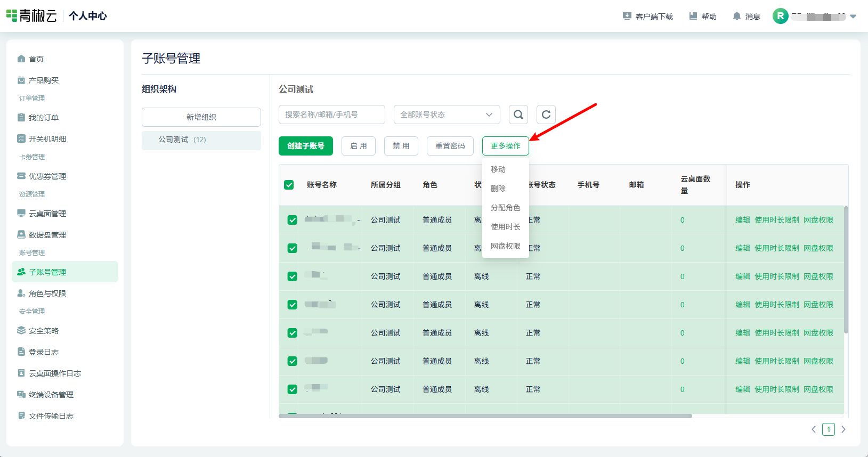Uncheck the fourth account row checkbox
868x457 pixels.
(x=292, y=305)
